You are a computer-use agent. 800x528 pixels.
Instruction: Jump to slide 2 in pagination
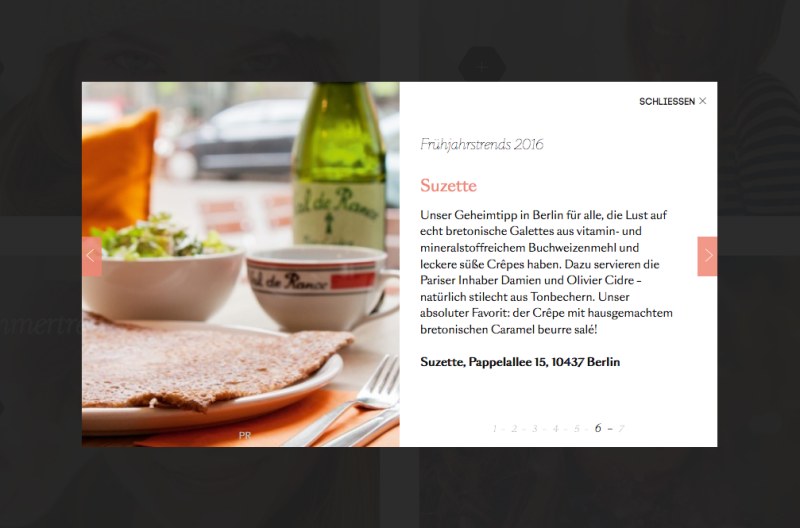pyautogui.click(x=514, y=429)
